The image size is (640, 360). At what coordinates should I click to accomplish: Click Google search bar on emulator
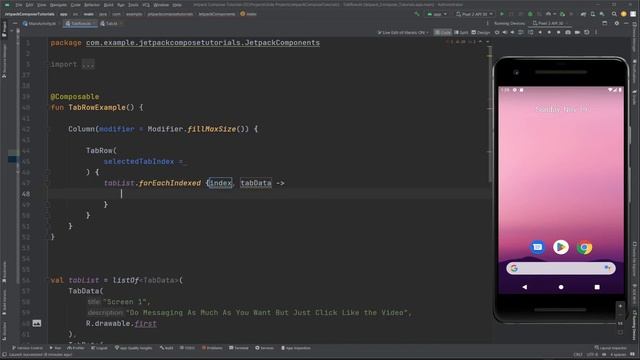[x=561, y=268]
